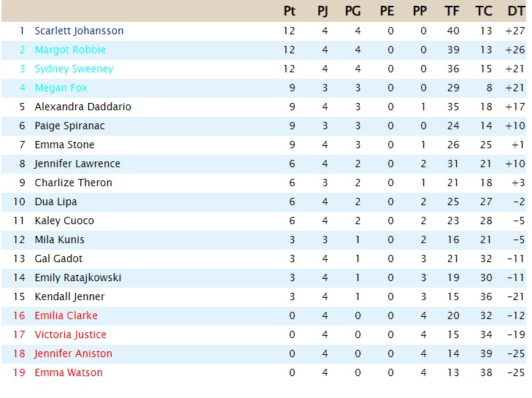Select the Margot Robbie entry
532x398 pixels.
70,50
